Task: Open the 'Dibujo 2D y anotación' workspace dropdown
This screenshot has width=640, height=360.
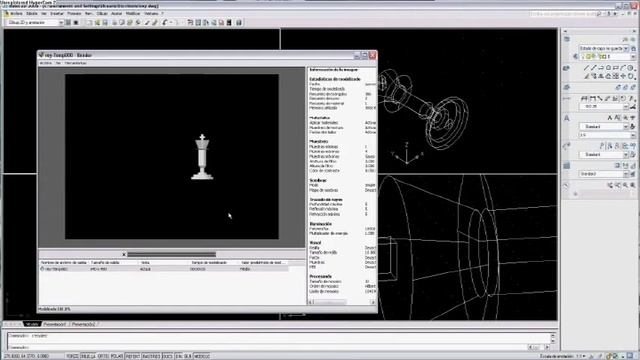Action: pyautogui.click(x=60, y=22)
